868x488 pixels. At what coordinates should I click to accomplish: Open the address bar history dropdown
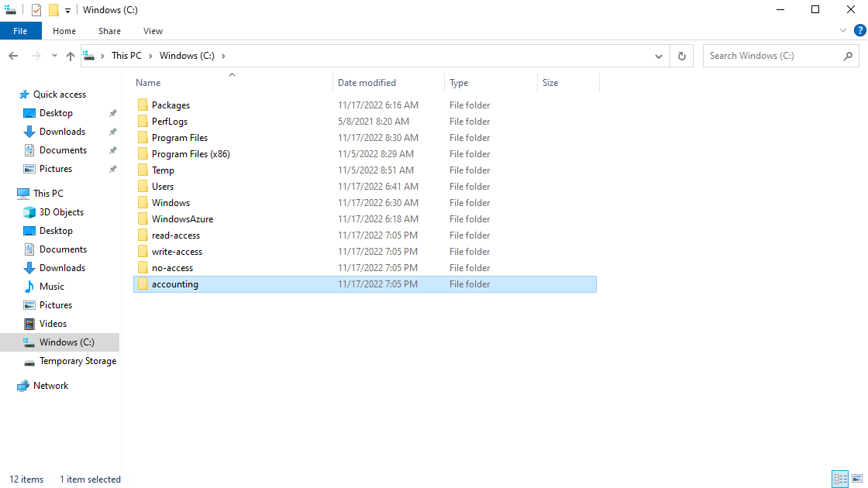coord(659,56)
